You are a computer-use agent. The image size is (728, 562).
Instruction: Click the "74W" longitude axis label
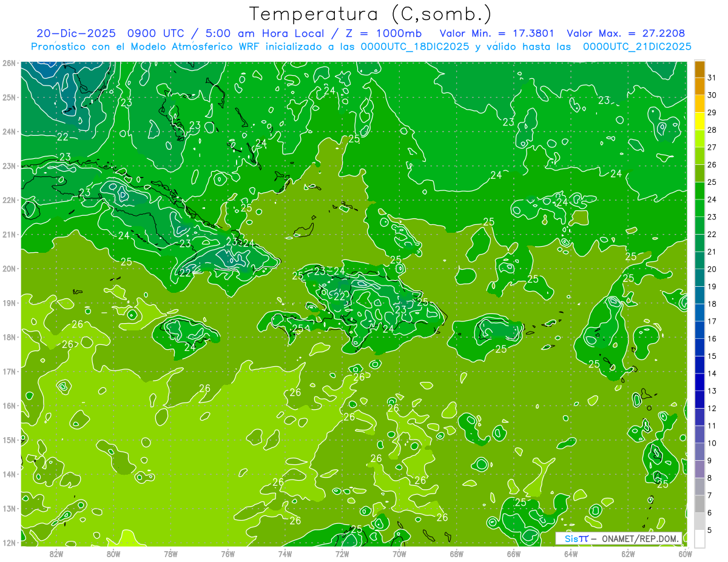point(285,554)
